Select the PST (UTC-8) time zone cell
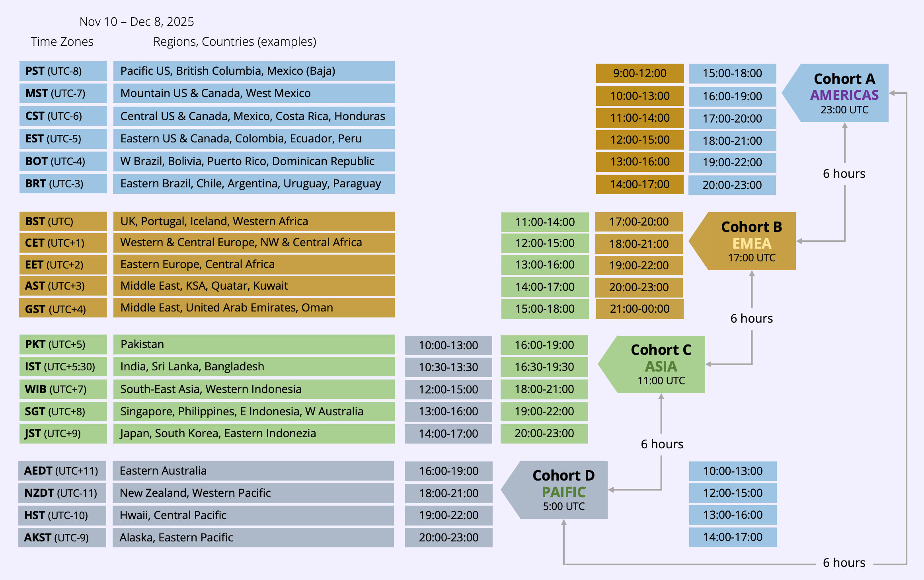The height and width of the screenshot is (580, 924). pyautogui.click(x=63, y=71)
